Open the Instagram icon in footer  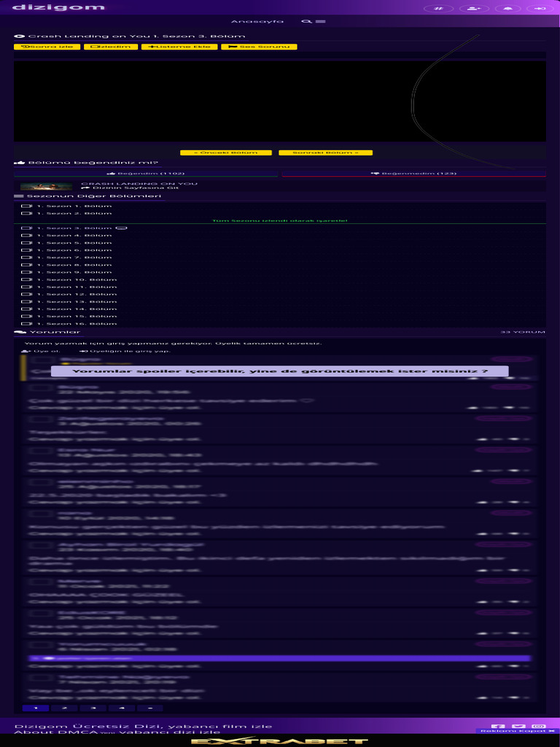539,726
